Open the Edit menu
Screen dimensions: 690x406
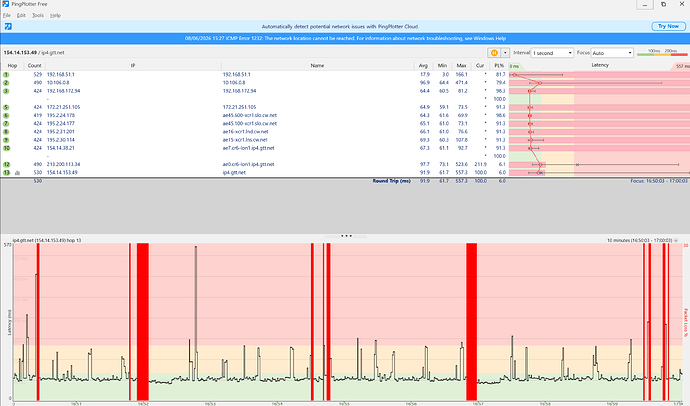(x=21, y=15)
